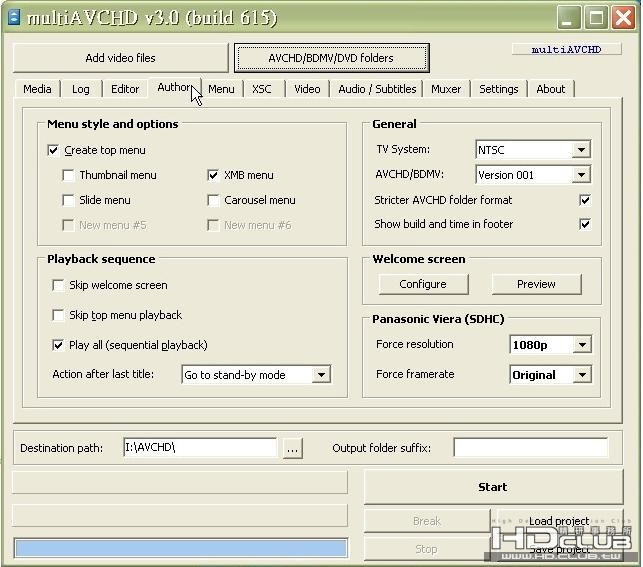Select the Author tab
The height and width of the screenshot is (567, 643).
(x=174, y=87)
